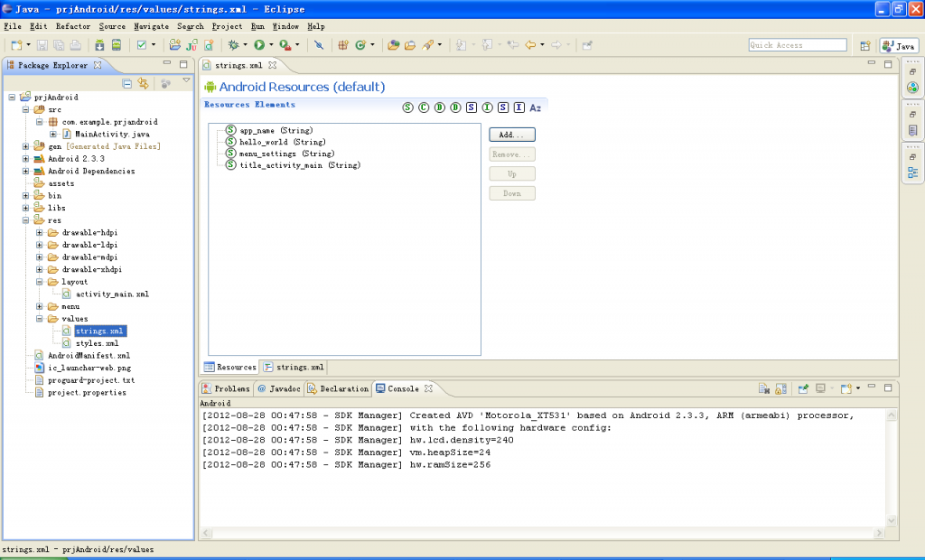Open the Task List fast view icon
The height and width of the screenshot is (560, 925).
click(x=912, y=130)
